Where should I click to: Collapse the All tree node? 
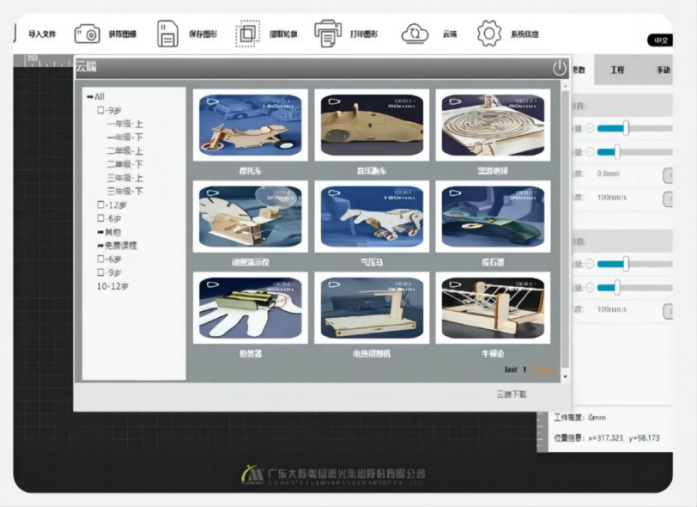90,97
